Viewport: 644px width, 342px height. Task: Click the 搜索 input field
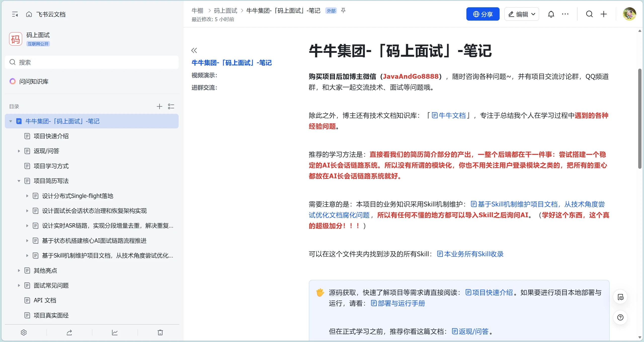click(x=92, y=62)
